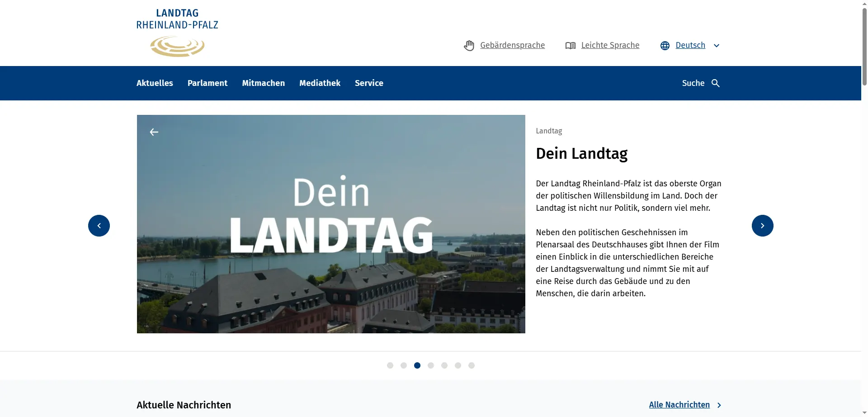Viewport: 868px width, 417px height.
Task: Select the first carousel dot
Action: pyautogui.click(x=390, y=365)
